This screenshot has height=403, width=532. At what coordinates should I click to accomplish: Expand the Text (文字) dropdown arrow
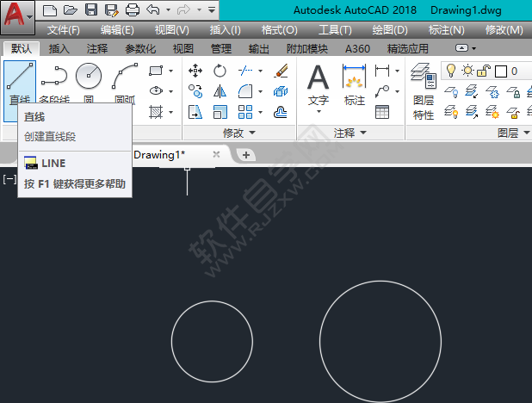coord(319,111)
